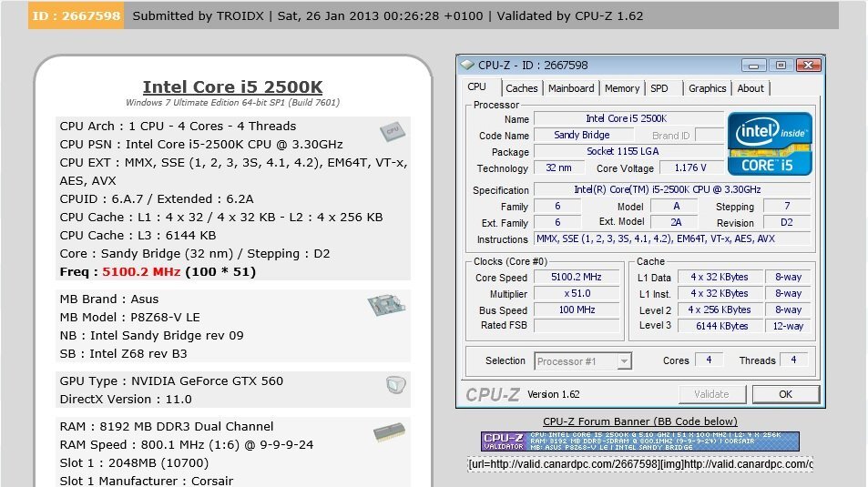Click the CPU chip icon beside CPU Arch
This screenshot has width=868, height=487.
tap(393, 132)
